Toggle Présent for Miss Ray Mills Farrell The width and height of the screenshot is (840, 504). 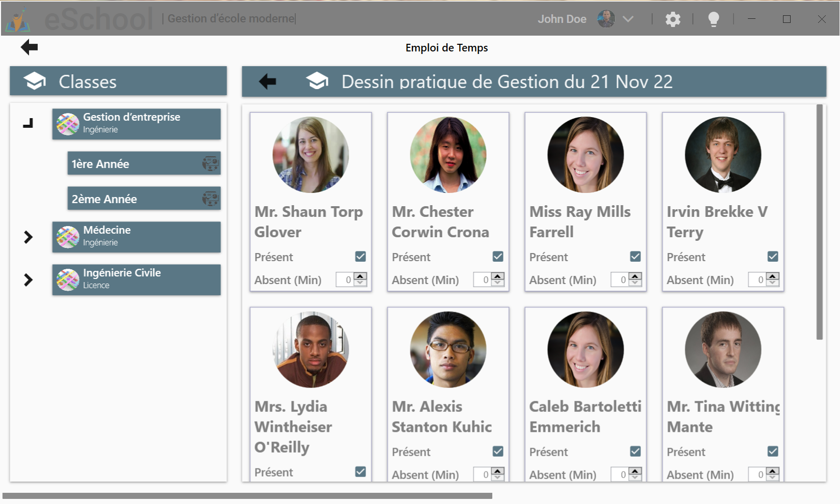635,257
